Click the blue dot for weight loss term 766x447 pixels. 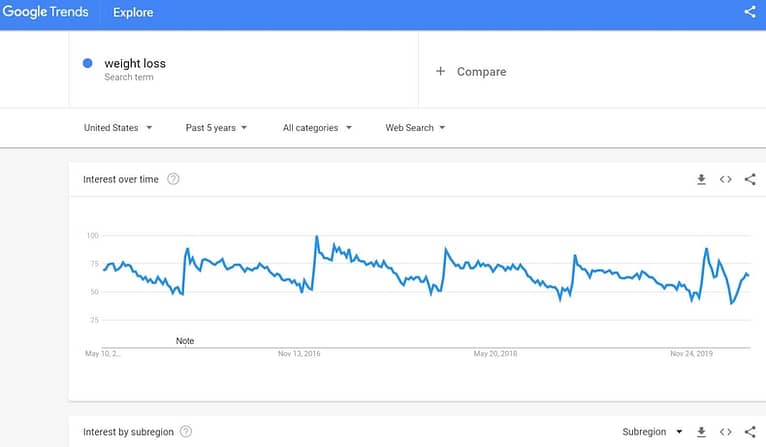tap(87, 63)
